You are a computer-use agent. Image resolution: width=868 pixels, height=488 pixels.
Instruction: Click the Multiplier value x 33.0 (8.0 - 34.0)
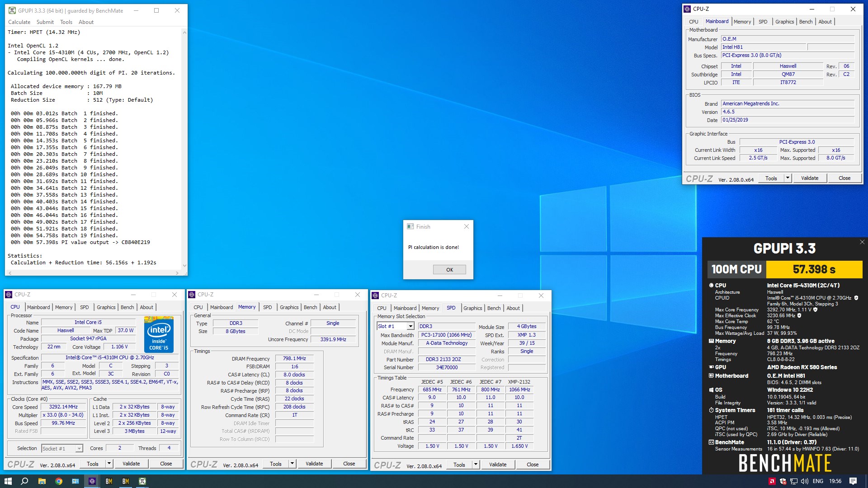63,415
